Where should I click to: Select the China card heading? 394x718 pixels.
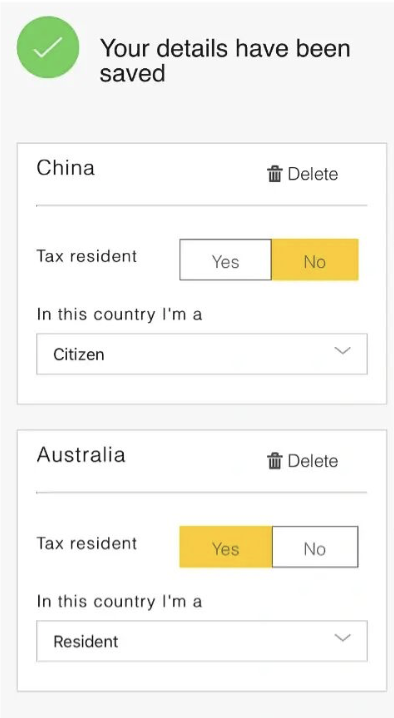(x=66, y=168)
